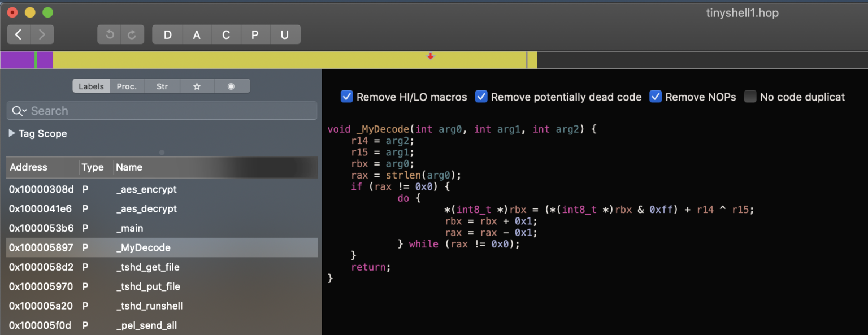Select the _main procedure row
Viewport: 868px width, 335px height.
click(x=162, y=228)
